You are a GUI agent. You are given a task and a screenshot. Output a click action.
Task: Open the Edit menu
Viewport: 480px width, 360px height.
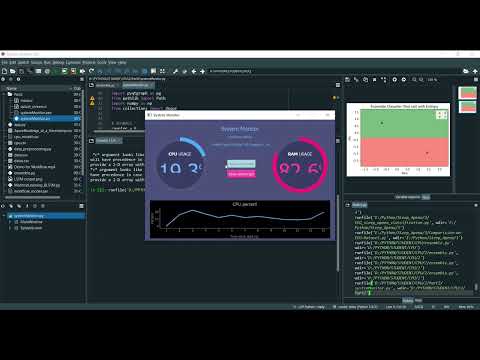[x=12, y=62]
